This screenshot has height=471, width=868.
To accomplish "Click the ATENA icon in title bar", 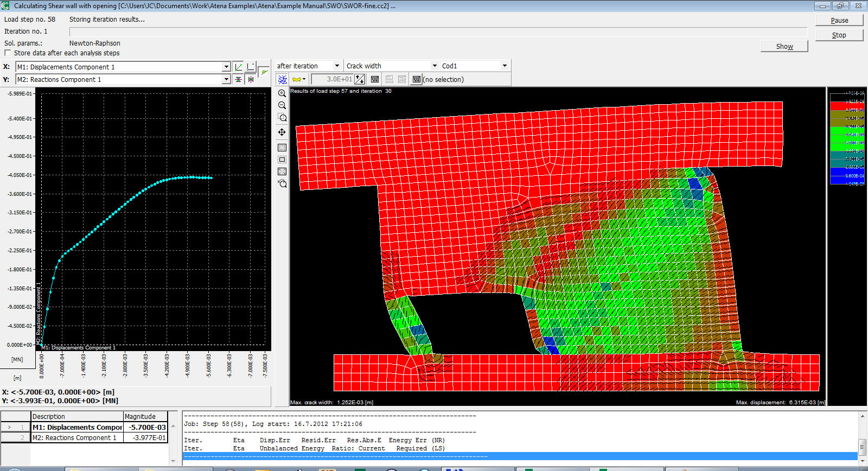I will point(5,5).
